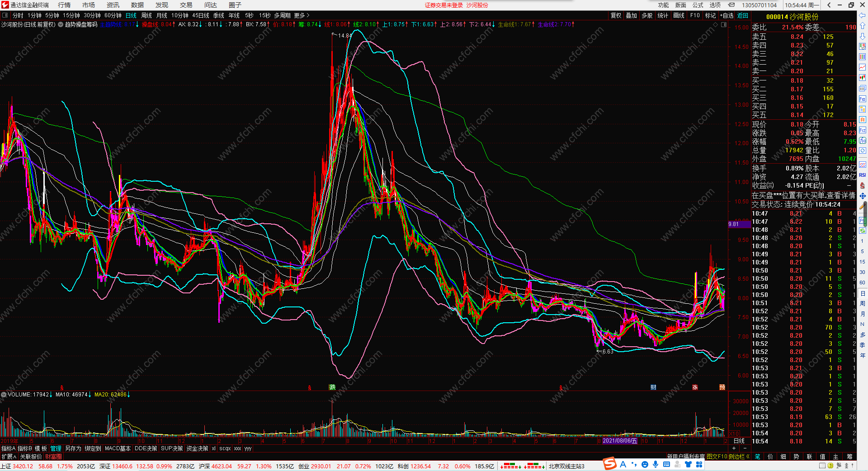The image size is (868, 471).
Task: Open the 交易 menu
Action: coord(186,5)
